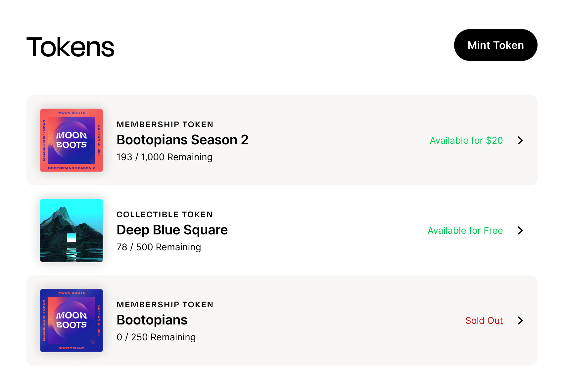This screenshot has height=392, width=564.
Task: Click the 'COLLECTIBLE TOKEN' category label
Action: pyautogui.click(x=164, y=215)
